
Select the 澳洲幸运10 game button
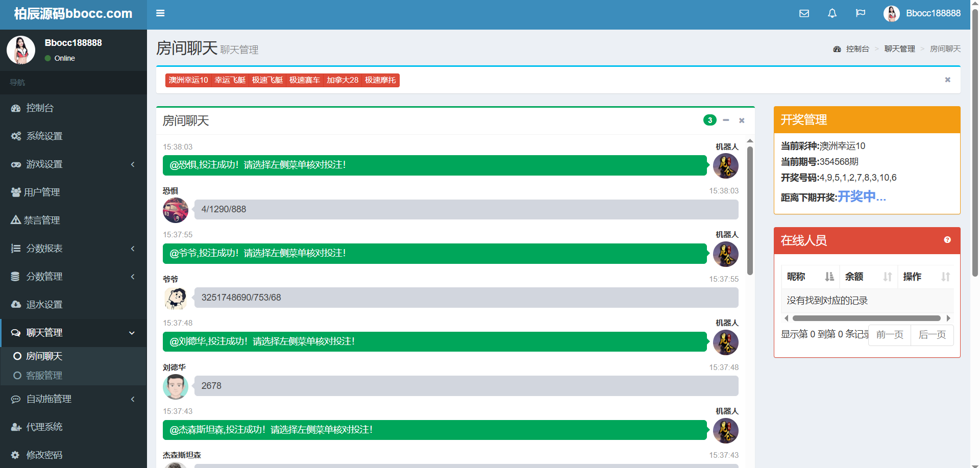pos(188,80)
